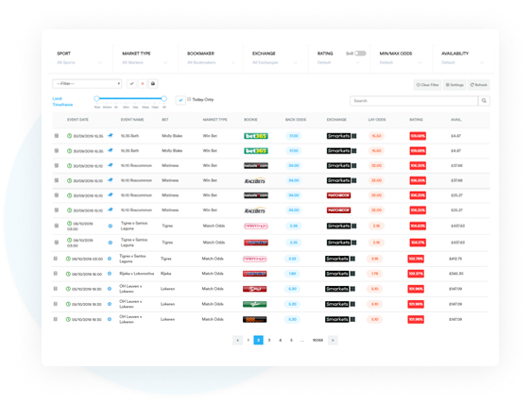Sort by the Lay Odds column header
The height and width of the screenshot is (403, 532).
tap(377, 120)
